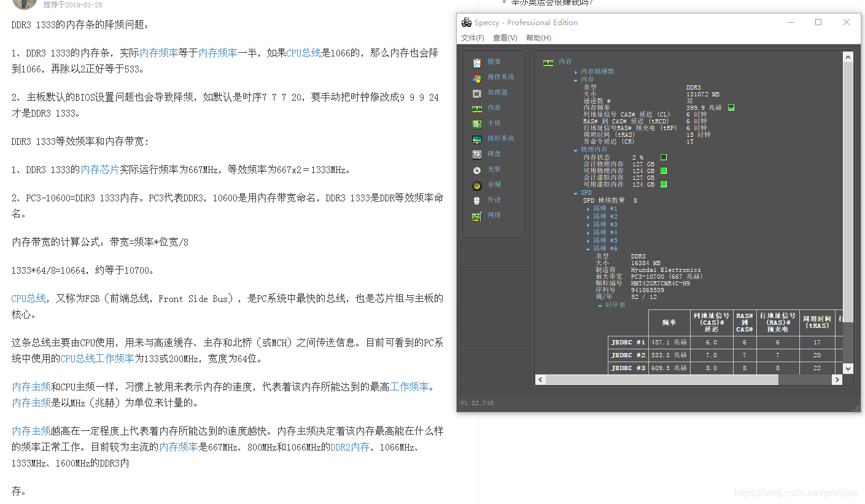The image size is (865, 504).
Task: Select the 内存 RAM stick icon in sidebar
Action: [x=476, y=108]
